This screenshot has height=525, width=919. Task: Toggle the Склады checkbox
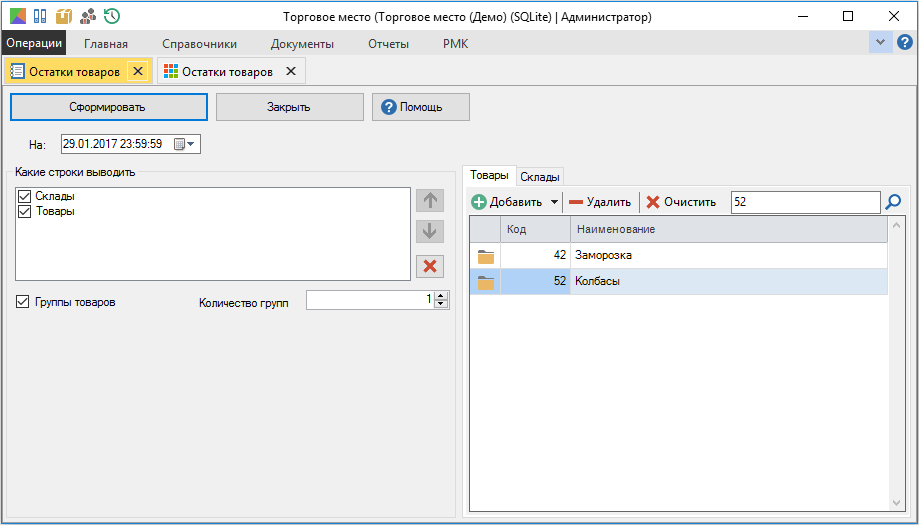tap(24, 196)
